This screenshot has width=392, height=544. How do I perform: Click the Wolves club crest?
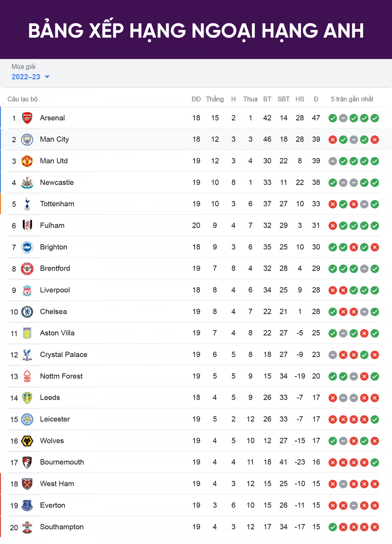pos(27,441)
